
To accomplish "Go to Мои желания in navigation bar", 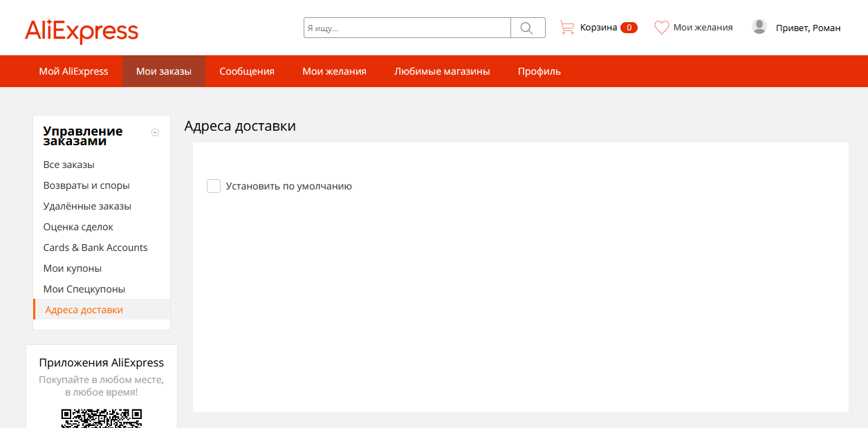I will point(334,71).
